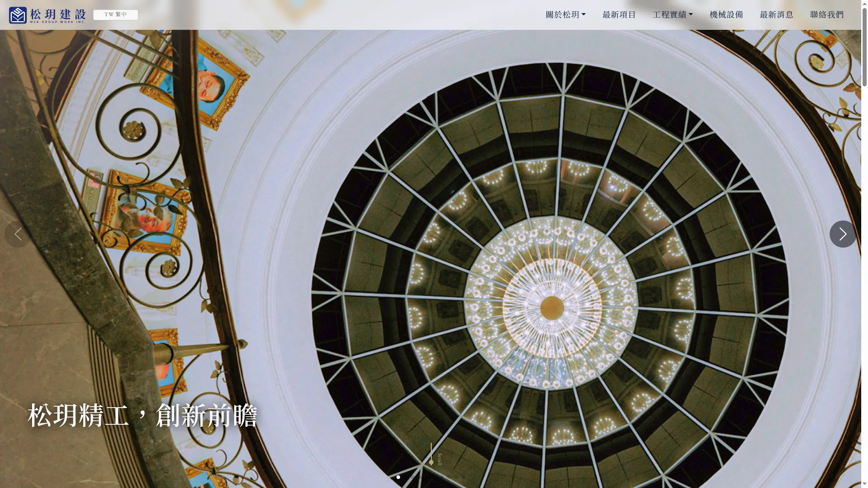The width and height of the screenshot is (868, 488).
Task: Open the 聯絡我們 contact page
Action: tap(826, 15)
